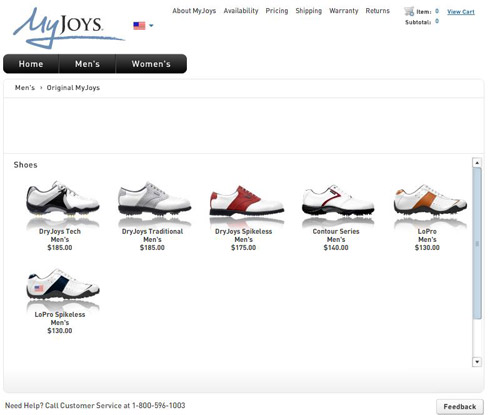Viewport: 490px width, 415px height.
Task: Open the Men's navigation tab
Action: point(87,64)
